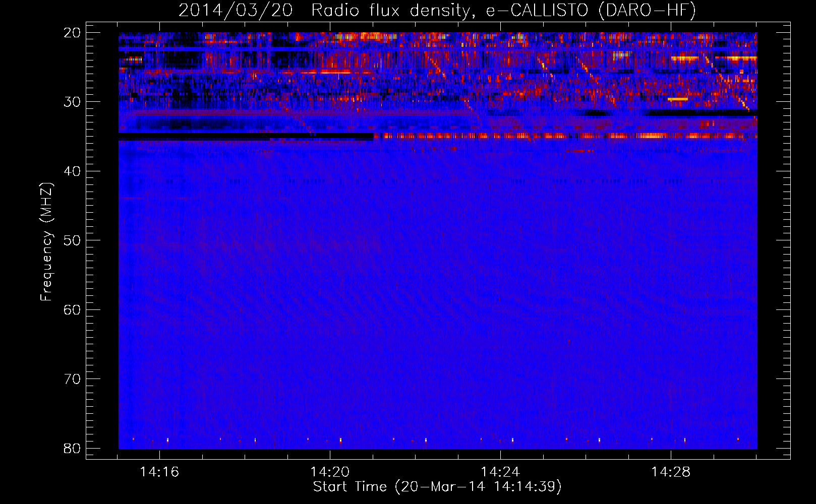816x504 pixels.
Task: Click the bright yellow bar near 30 MHz
Action: click(678, 99)
